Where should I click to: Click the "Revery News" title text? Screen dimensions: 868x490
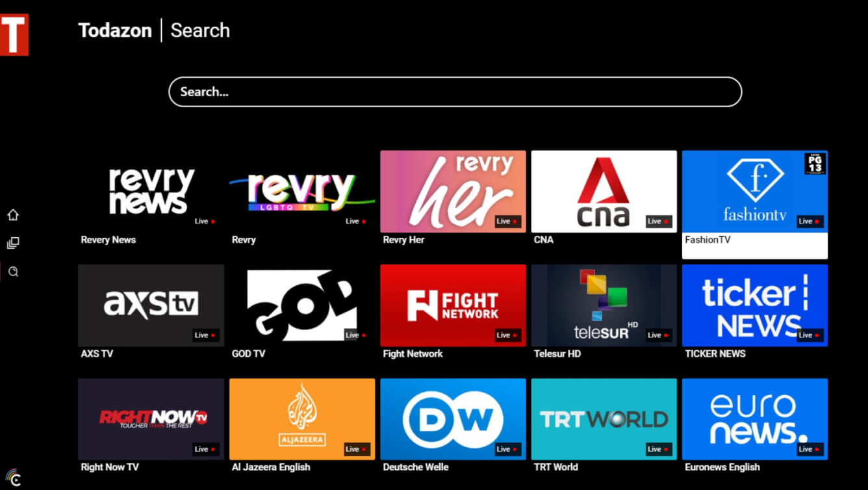click(x=108, y=240)
